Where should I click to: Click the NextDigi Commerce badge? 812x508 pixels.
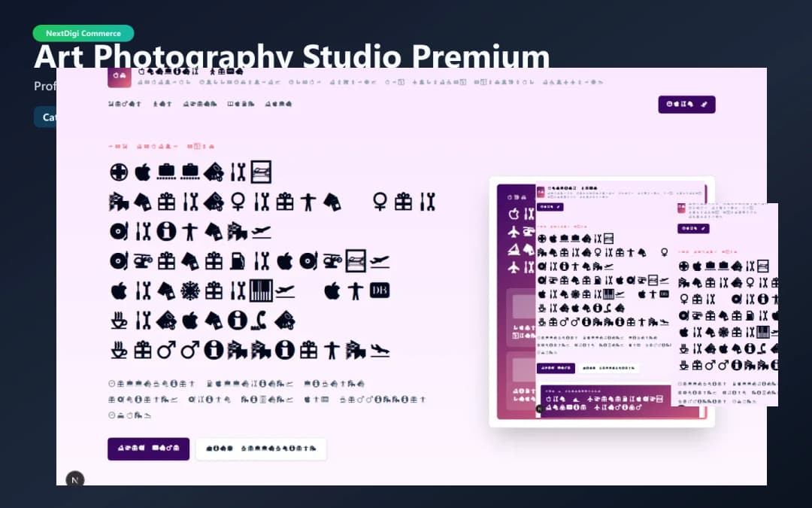point(83,33)
